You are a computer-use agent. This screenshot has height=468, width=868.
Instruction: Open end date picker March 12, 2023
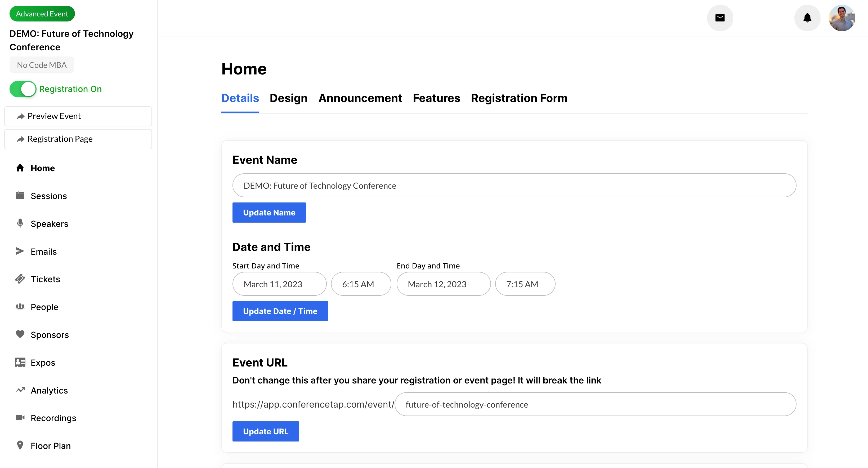tap(444, 284)
